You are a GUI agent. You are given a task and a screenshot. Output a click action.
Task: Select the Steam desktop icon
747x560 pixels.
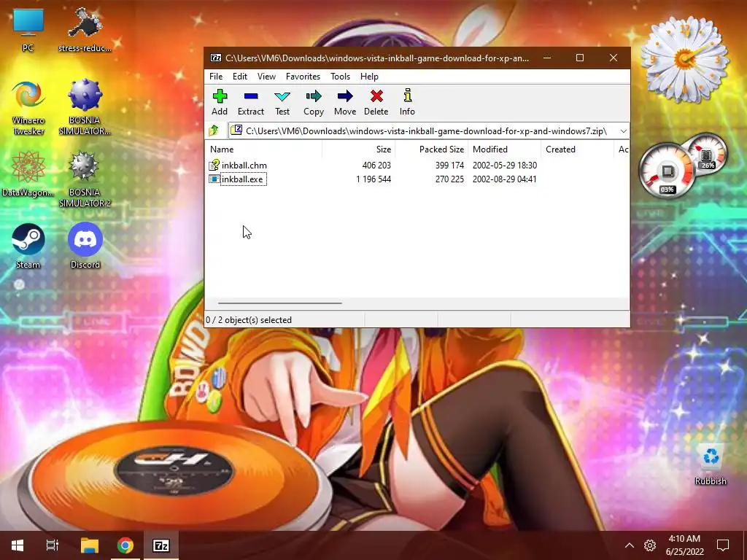(x=28, y=246)
